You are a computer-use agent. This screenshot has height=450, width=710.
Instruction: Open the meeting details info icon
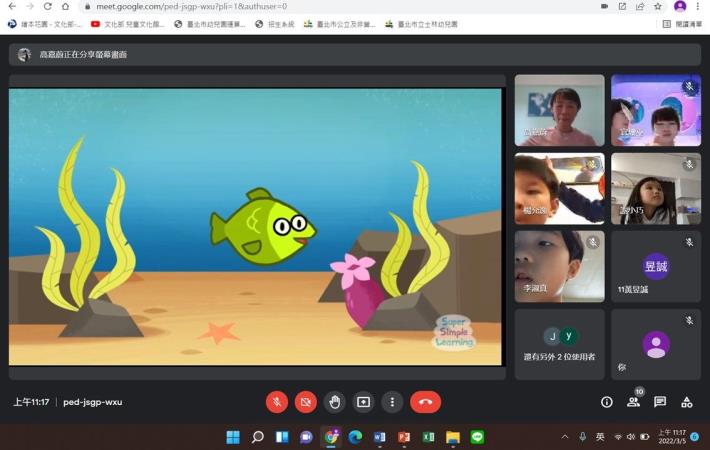click(x=606, y=402)
